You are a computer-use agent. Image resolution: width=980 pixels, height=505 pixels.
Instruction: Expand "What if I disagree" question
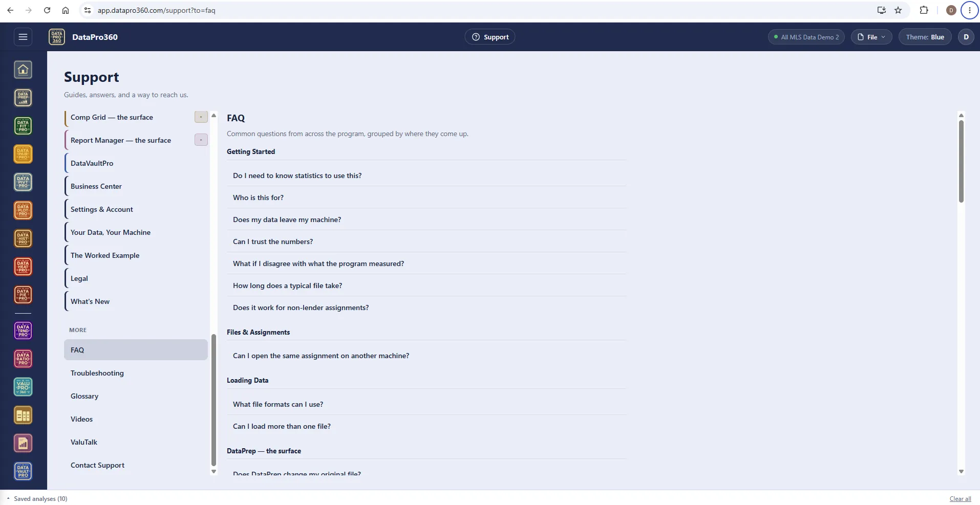pyautogui.click(x=427, y=264)
